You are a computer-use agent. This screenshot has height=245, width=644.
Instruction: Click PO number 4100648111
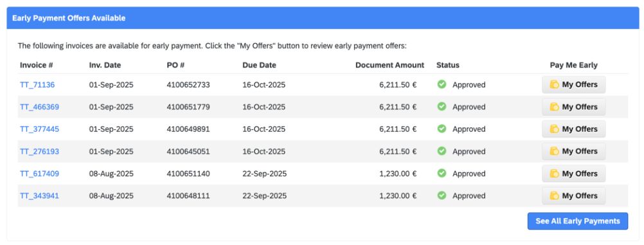[188, 195]
